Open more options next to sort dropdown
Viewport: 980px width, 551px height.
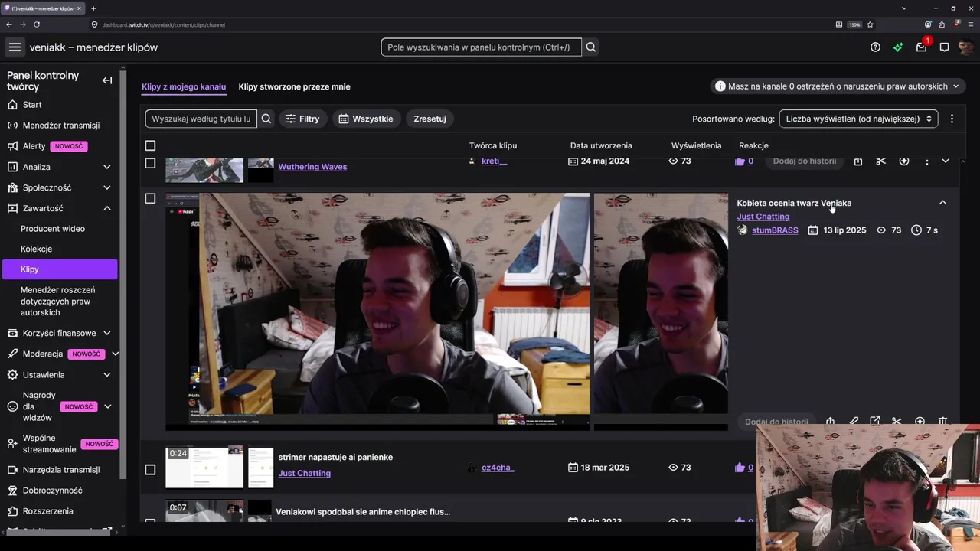(952, 119)
